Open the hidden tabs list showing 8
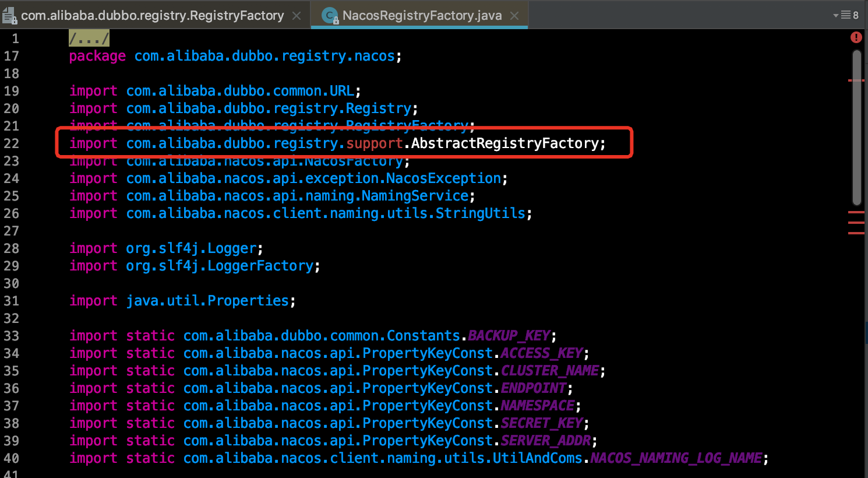The image size is (868, 478). tap(846, 15)
